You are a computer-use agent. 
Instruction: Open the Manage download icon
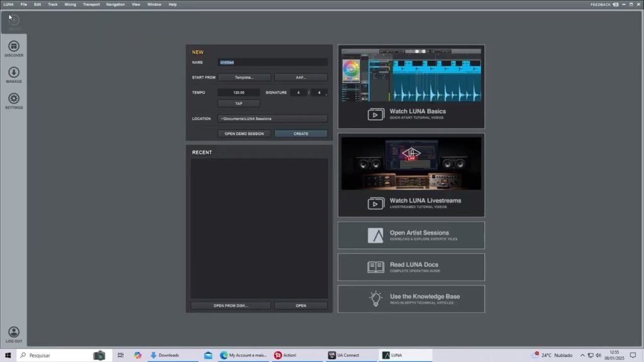click(14, 72)
